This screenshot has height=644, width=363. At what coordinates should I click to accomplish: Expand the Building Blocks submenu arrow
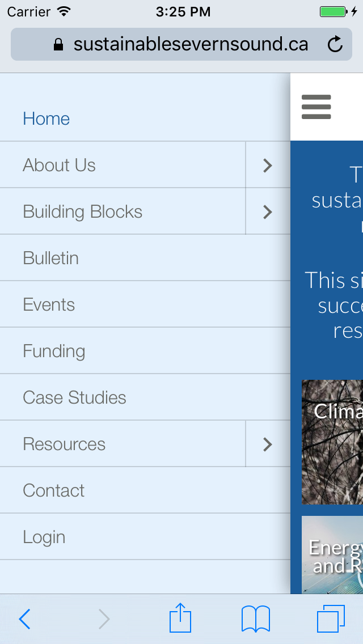tap(268, 212)
